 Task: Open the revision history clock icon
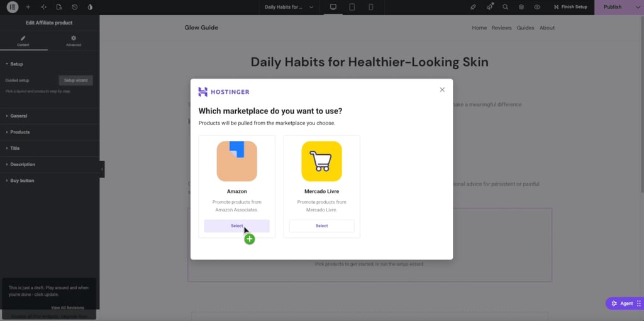pyautogui.click(x=75, y=7)
